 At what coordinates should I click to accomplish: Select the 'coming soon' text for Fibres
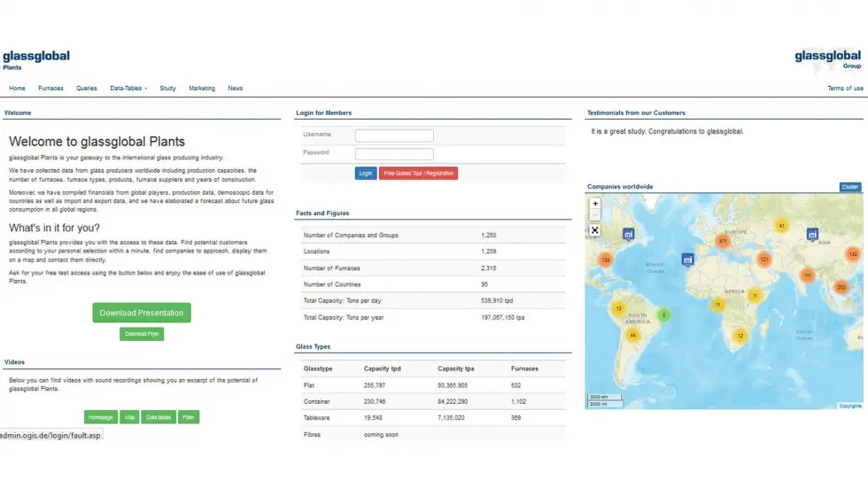point(381,435)
